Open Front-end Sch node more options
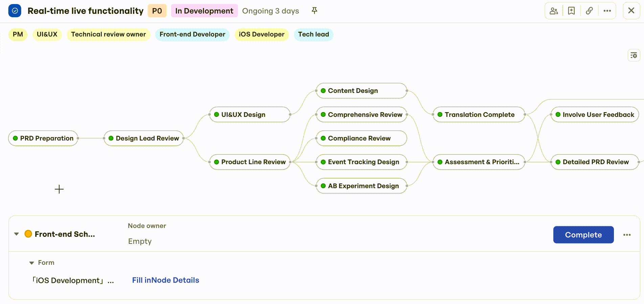The height and width of the screenshot is (304, 644). (x=627, y=235)
